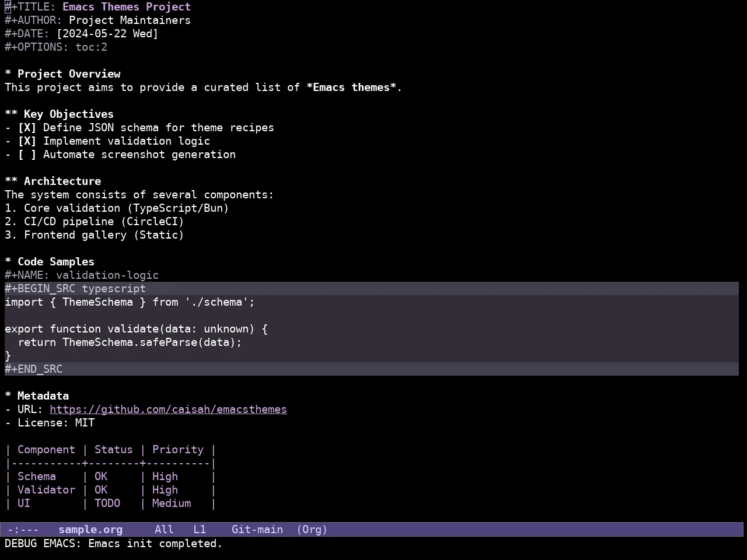747x560 pixels.
Task: Click the 'Schema' table cell
Action: point(37,477)
